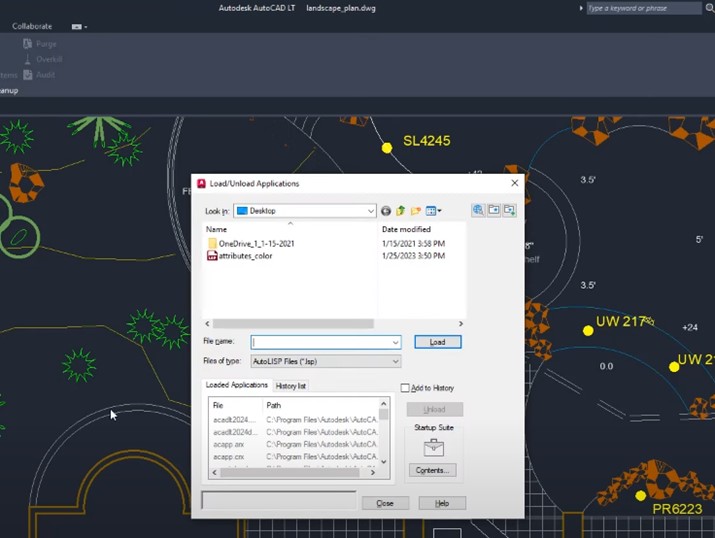Viewport: 715px width, 538px height.
Task: Click file list scroll left arrow
Action: point(207,323)
